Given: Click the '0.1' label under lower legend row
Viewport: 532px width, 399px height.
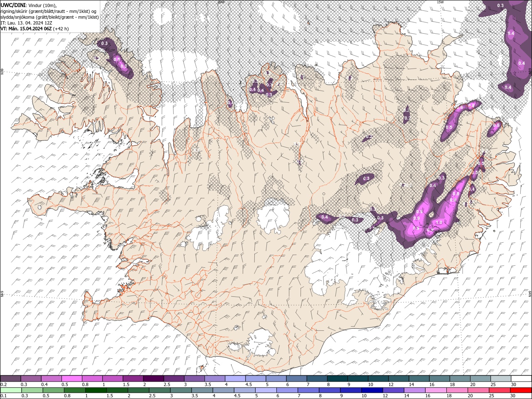Looking at the screenshot, I should coord(3,396).
